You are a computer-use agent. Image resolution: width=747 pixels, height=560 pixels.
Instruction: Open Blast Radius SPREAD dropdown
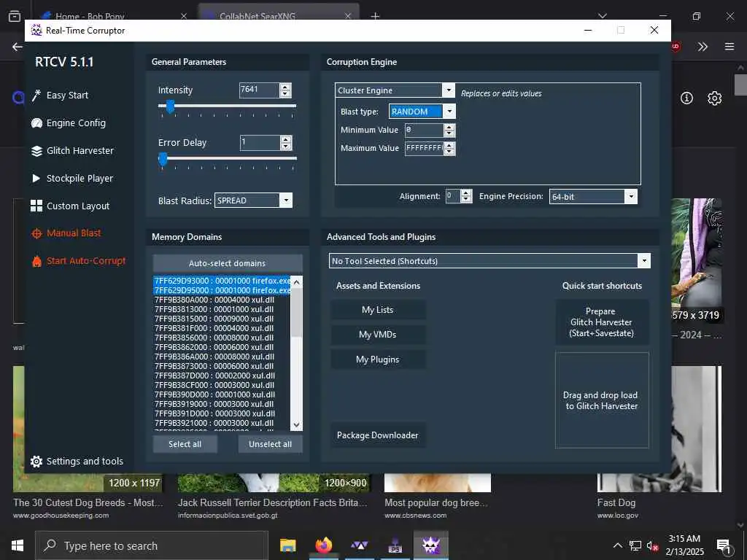pyautogui.click(x=286, y=201)
